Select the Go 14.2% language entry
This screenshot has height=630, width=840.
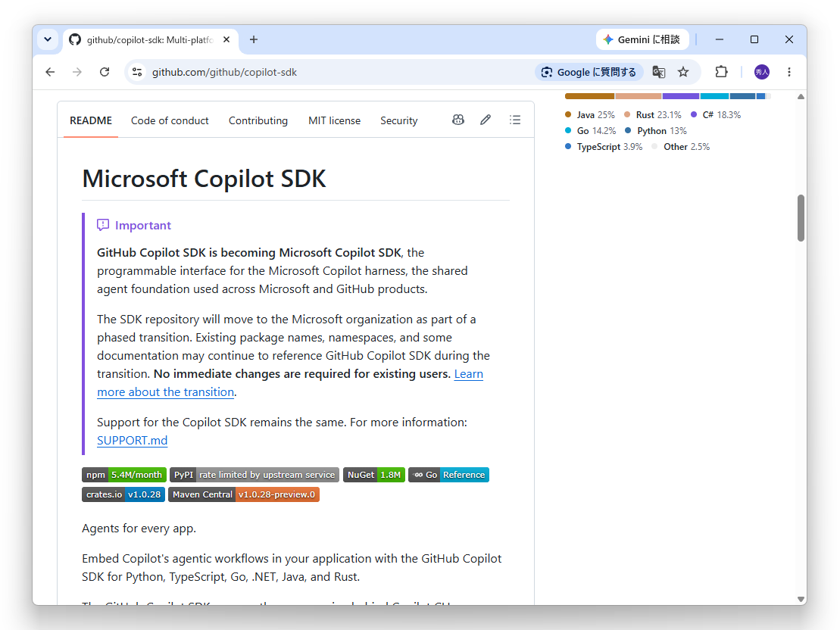[x=590, y=131]
